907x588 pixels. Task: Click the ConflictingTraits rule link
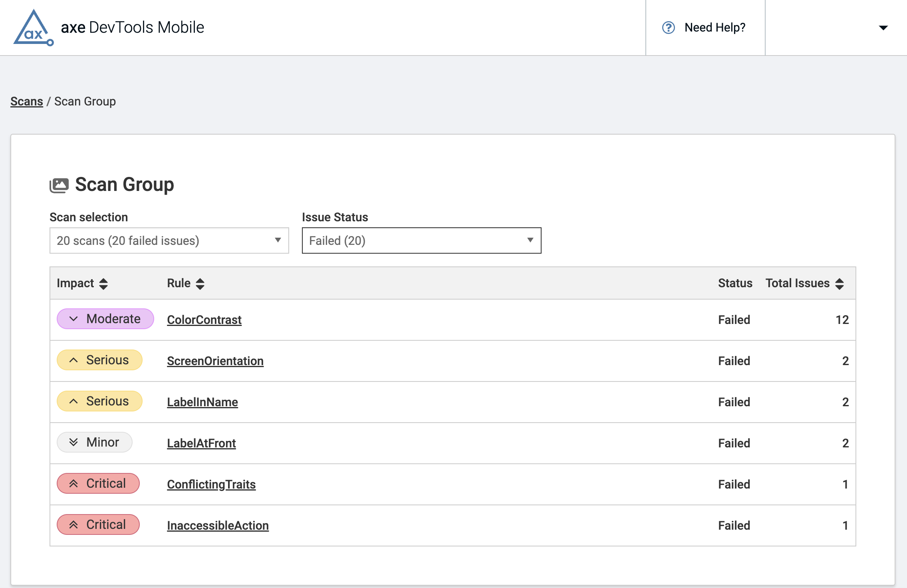pyautogui.click(x=211, y=484)
